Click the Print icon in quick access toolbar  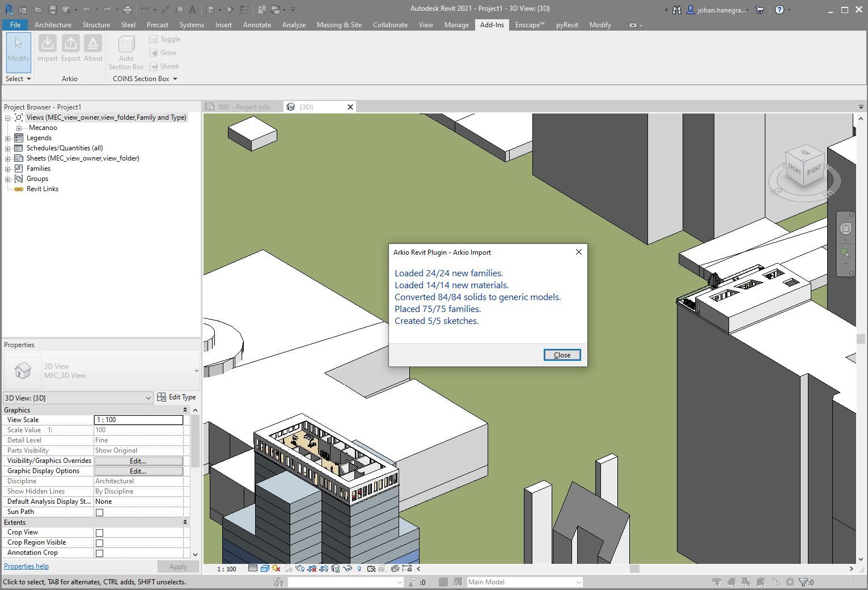(x=128, y=10)
